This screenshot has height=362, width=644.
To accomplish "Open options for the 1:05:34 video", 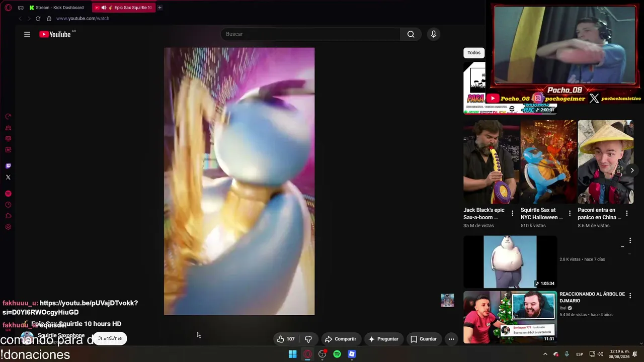I will [630, 241].
